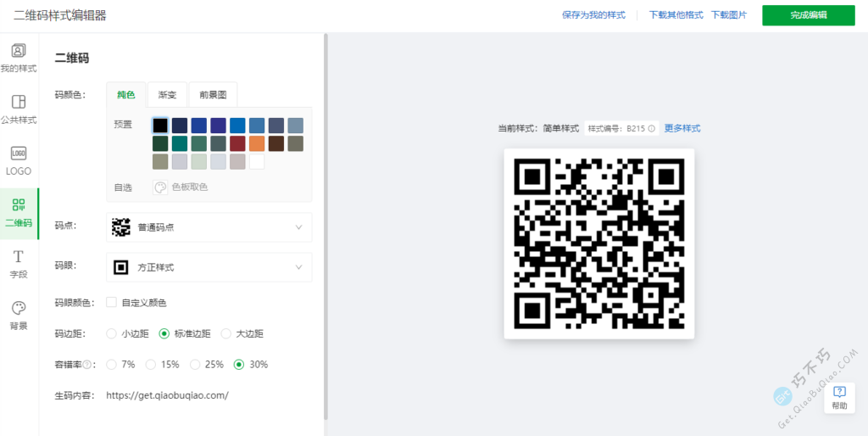Switch to the 前景图 tab
This screenshot has height=436, width=868.
[213, 95]
